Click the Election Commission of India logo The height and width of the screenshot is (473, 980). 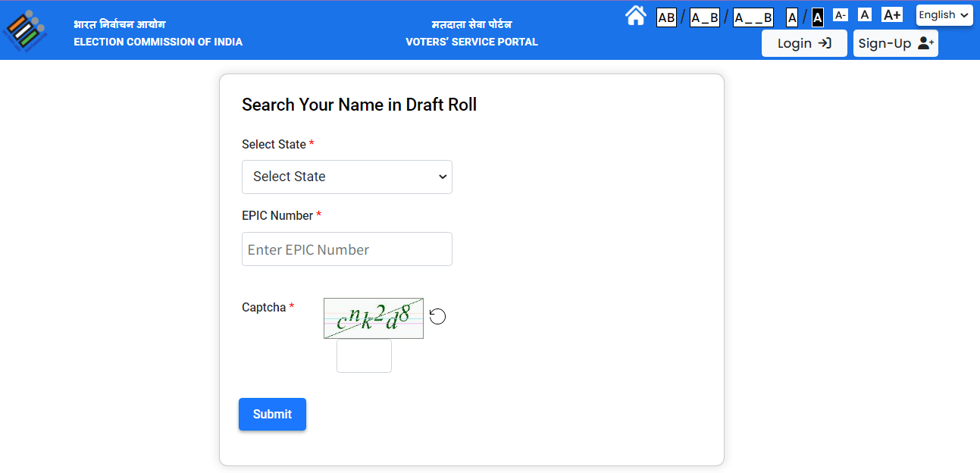[x=25, y=30]
